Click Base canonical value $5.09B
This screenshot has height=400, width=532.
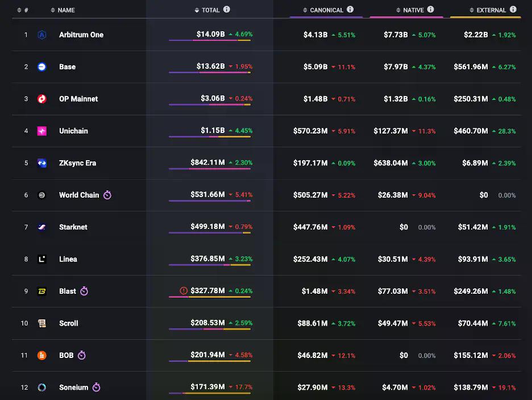315,67
